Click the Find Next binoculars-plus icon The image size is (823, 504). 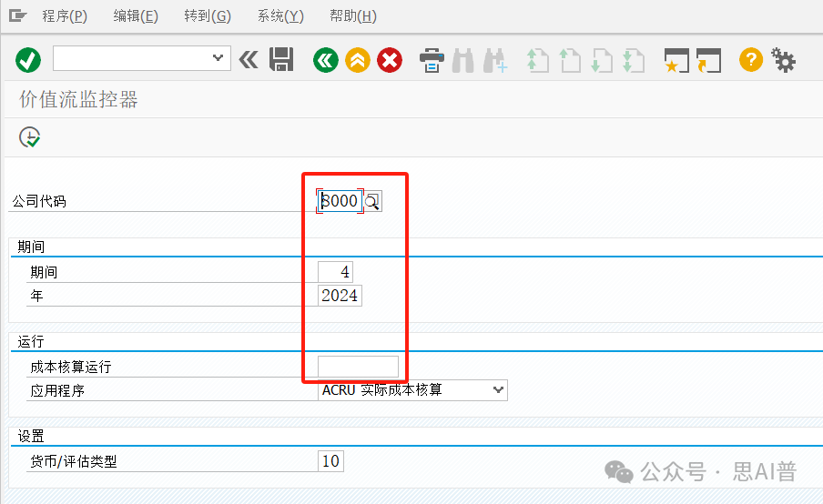[495, 60]
